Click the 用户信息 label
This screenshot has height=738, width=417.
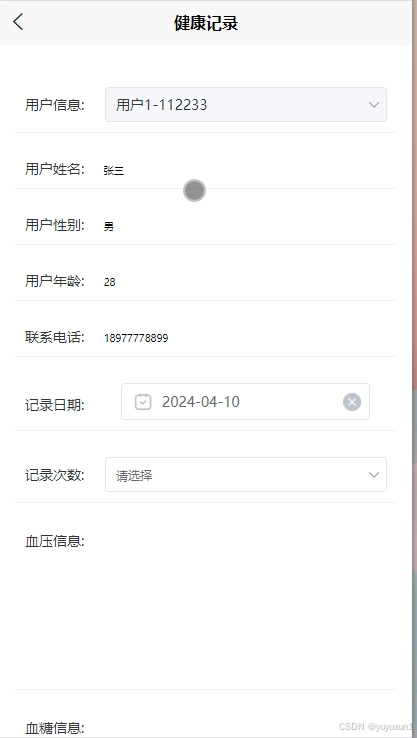55,105
